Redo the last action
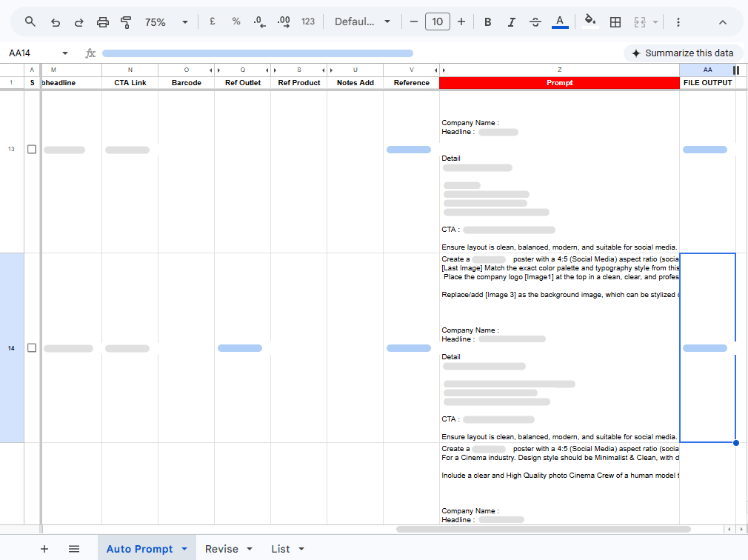 point(79,22)
